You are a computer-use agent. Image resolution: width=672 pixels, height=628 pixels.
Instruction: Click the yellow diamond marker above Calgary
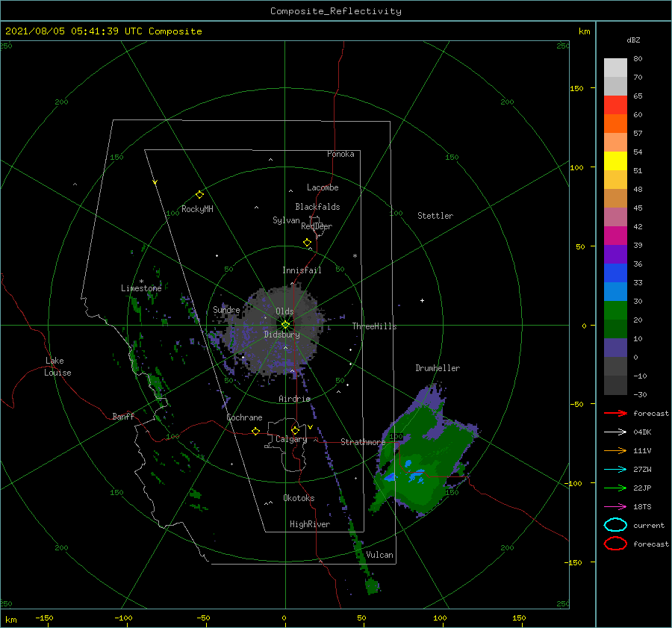(x=295, y=430)
